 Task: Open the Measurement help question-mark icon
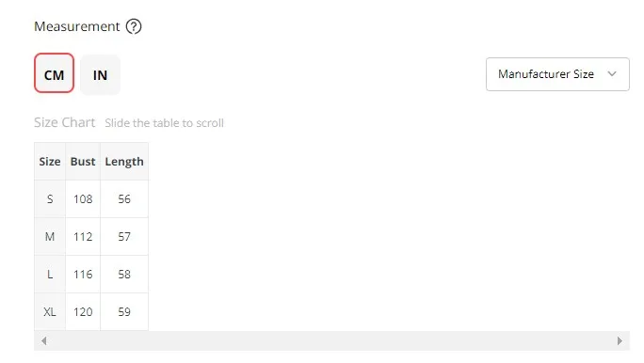point(134,26)
